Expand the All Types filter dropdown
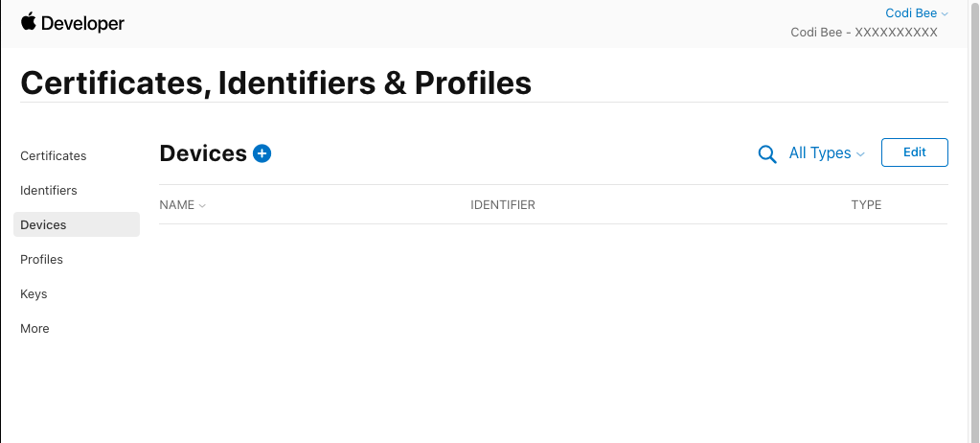 click(x=827, y=153)
